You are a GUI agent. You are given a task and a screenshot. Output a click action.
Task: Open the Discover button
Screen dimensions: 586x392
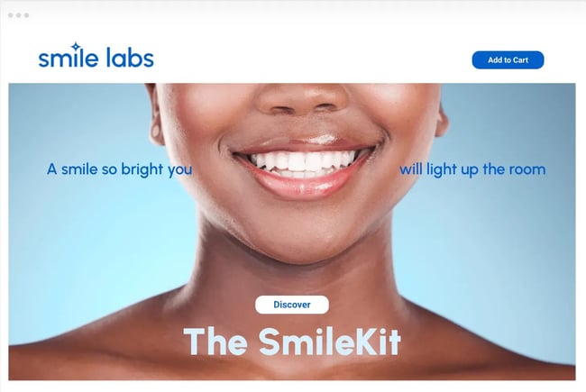pyautogui.click(x=292, y=305)
